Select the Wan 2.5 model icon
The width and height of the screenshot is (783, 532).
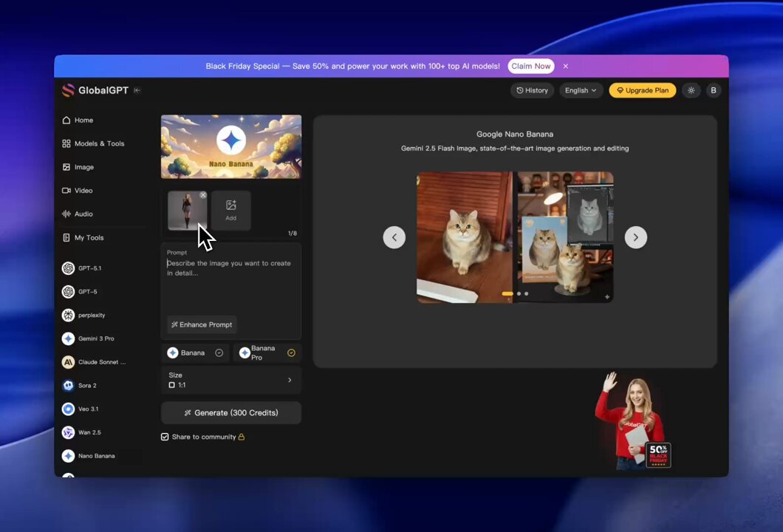click(x=69, y=432)
